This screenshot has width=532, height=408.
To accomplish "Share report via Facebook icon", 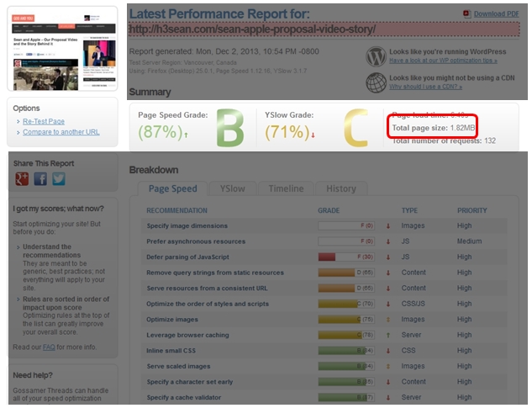I will tap(41, 178).
